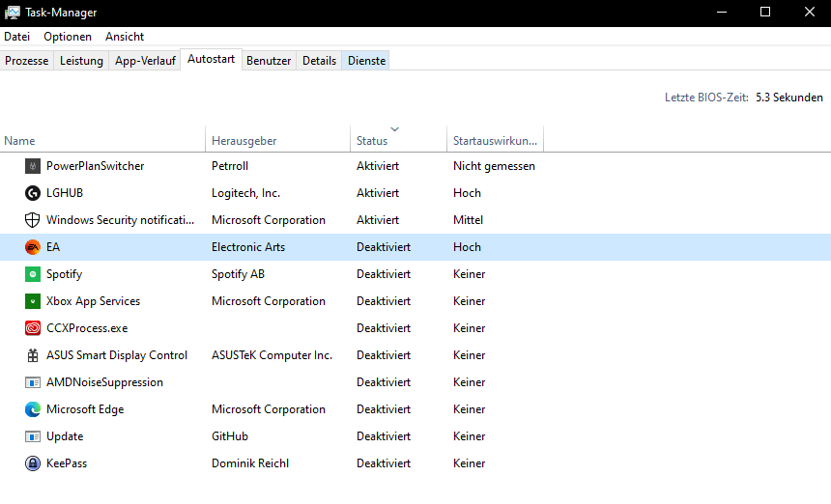Image resolution: width=831 pixels, height=504 pixels.
Task: Click publisher ASUSTeK Computer Inc. cell
Action: pos(272,355)
